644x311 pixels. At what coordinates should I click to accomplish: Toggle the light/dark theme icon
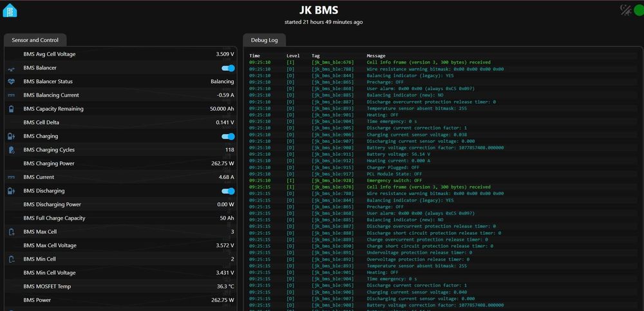625,10
